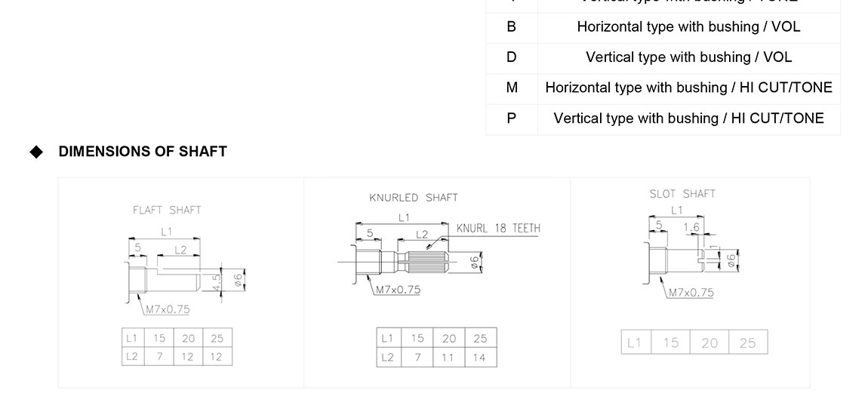The image size is (868, 409).
Task: Click the code letter "P" cell
Action: coord(512,118)
